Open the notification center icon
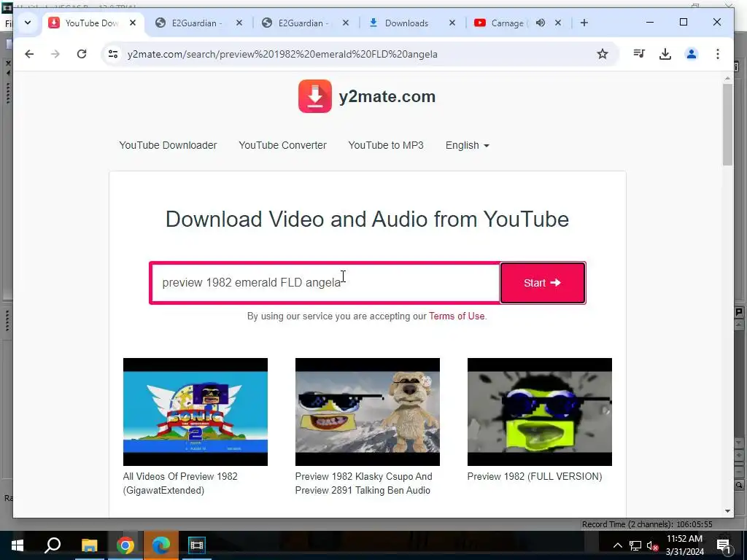Viewport: 747px width, 560px height. [x=724, y=545]
